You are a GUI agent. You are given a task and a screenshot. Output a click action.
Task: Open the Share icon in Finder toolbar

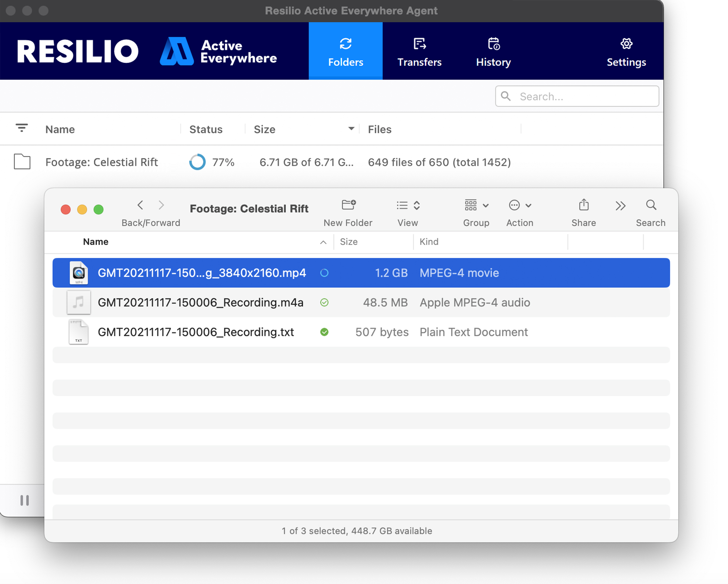click(583, 205)
